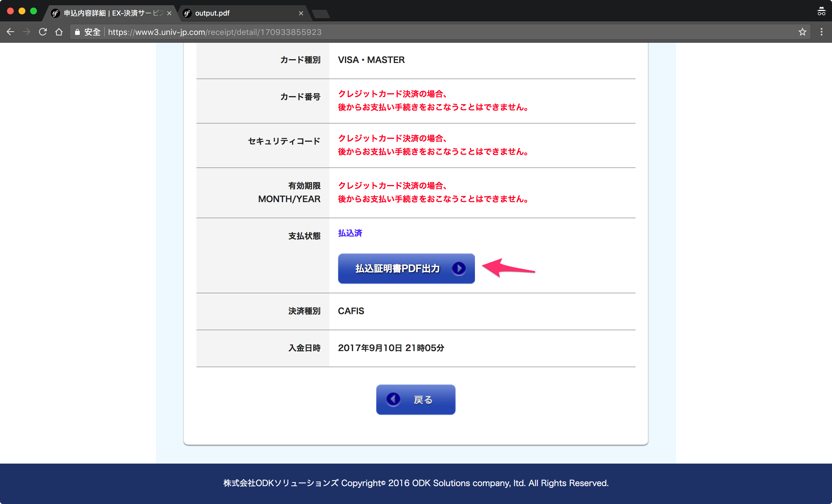832x504 pixels.
Task: Close the output.pdf tab
Action: pyautogui.click(x=301, y=13)
